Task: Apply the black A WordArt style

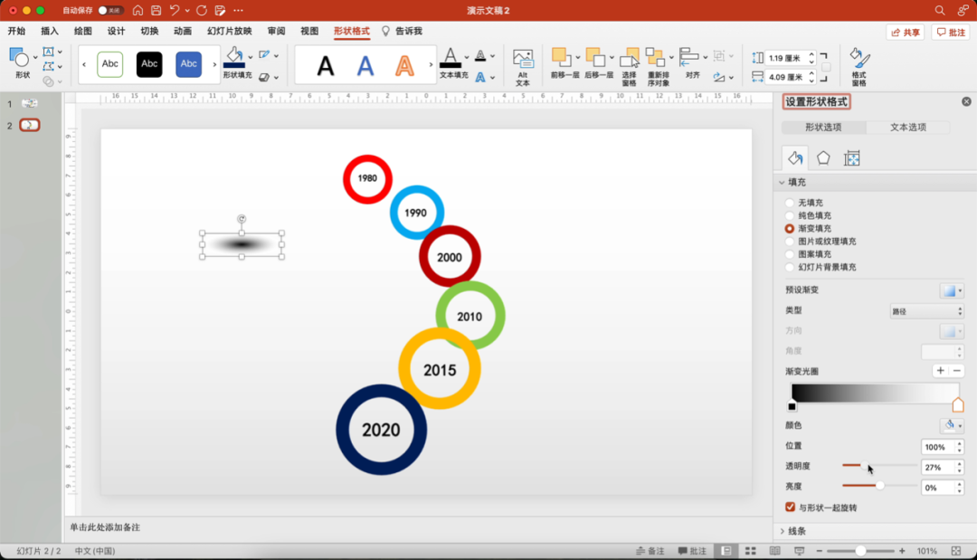Action: (326, 65)
